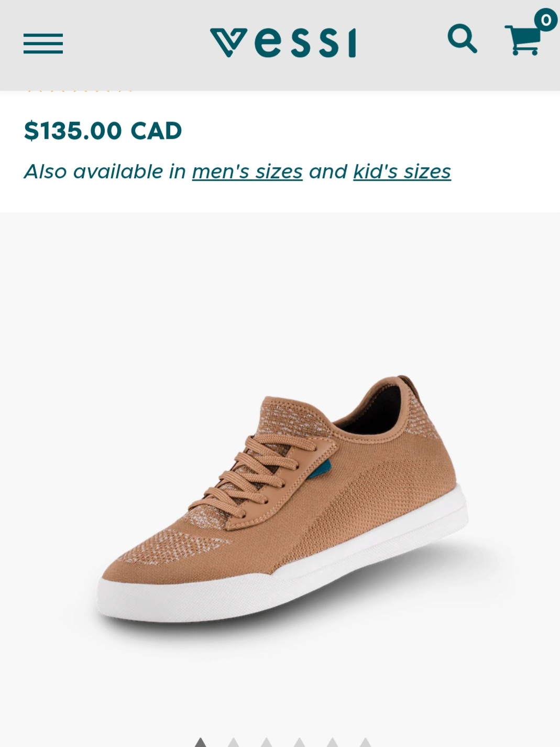Screen dimensions: 560x747
Task: Select the second carousel triangle indicator
Action: [x=233, y=742]
